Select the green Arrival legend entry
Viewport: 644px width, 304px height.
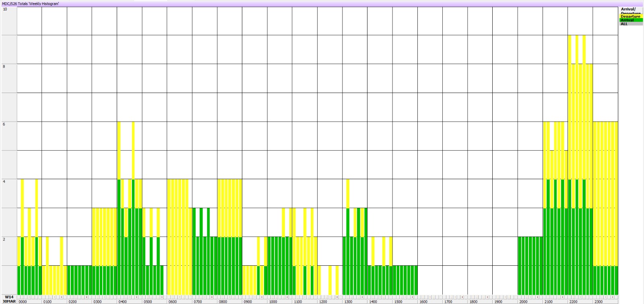click(631, 20)
